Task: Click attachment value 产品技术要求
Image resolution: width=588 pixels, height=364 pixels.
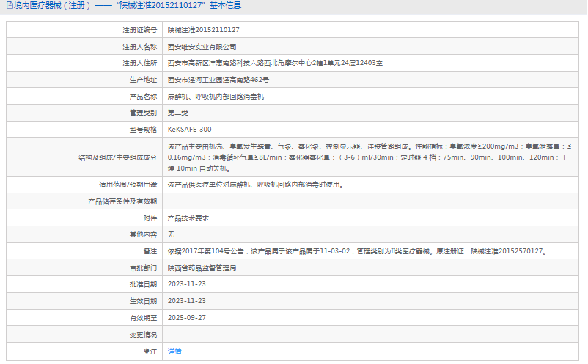Action: tap(188, 218)
